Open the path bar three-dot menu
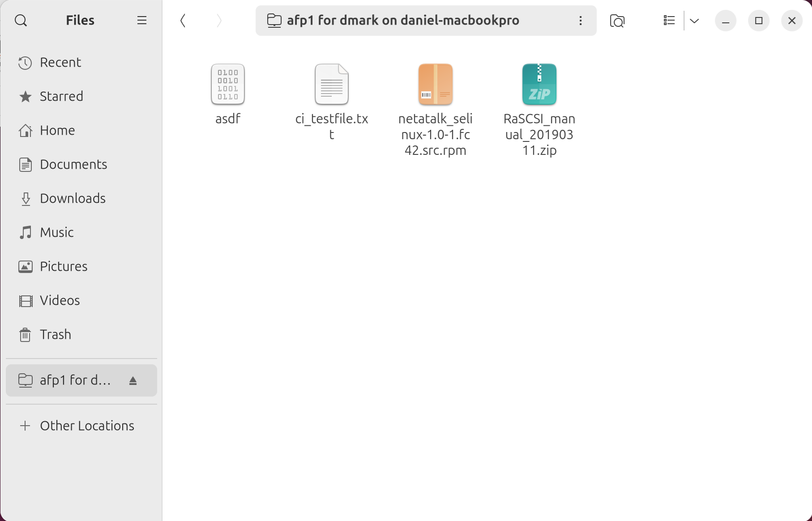This screenshot has height=521, width=812. point(581,21)
